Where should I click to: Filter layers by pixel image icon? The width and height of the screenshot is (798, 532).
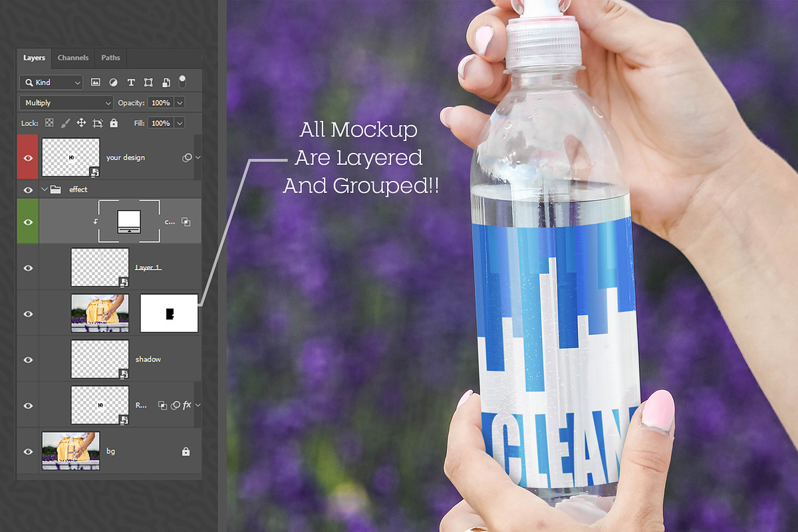click(96, 82)
